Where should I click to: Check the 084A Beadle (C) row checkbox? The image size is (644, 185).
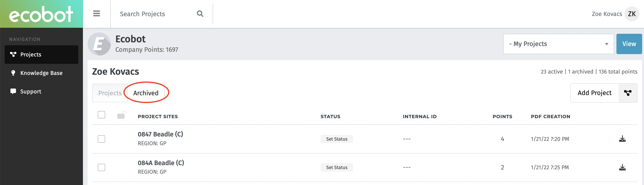101,167
